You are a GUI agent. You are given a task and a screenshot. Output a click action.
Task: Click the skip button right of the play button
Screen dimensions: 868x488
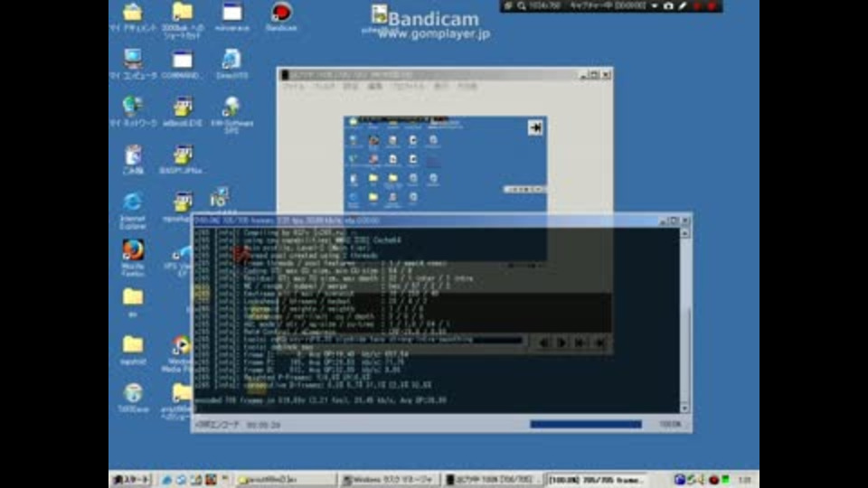[580, 343]
